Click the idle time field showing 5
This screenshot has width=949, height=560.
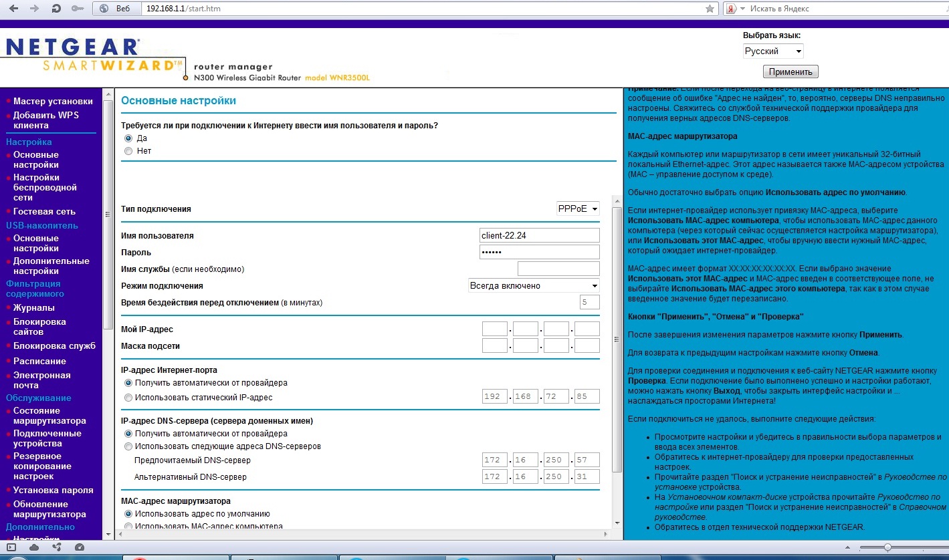[590, 302]
